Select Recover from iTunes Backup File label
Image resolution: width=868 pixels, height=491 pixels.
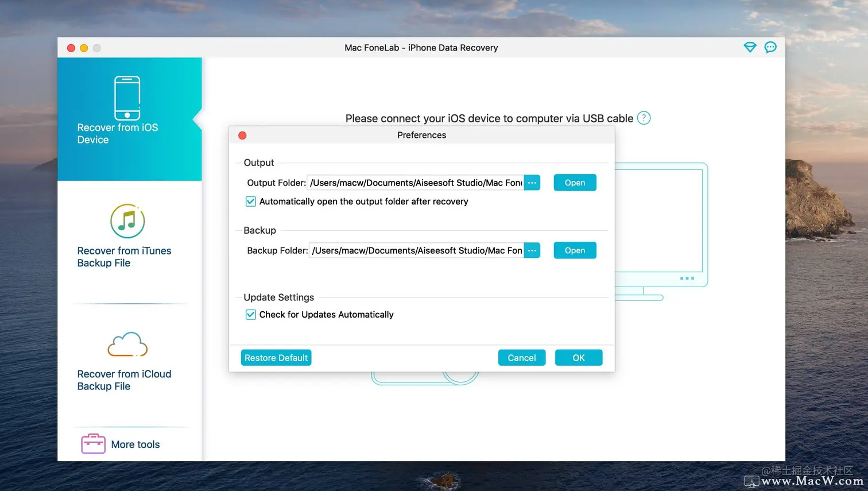click(x=124, y=257)
